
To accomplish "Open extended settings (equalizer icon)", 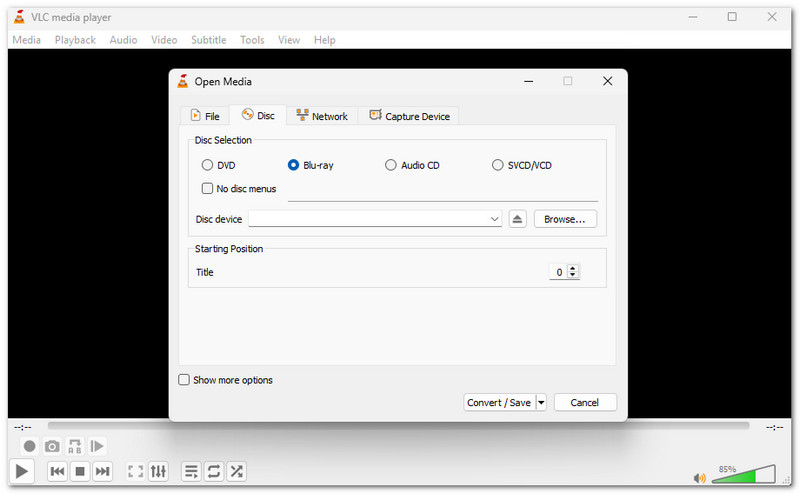I will pyautogui.click(x=158, y=471).
